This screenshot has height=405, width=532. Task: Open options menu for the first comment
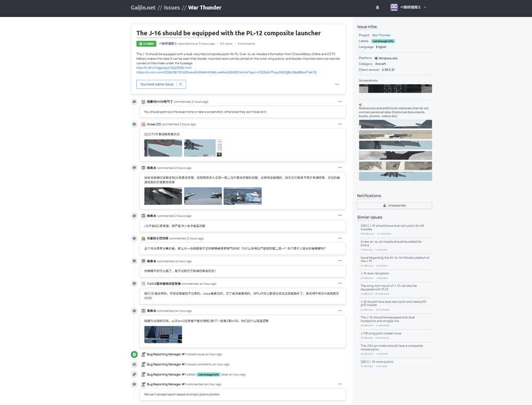point(340,102)
